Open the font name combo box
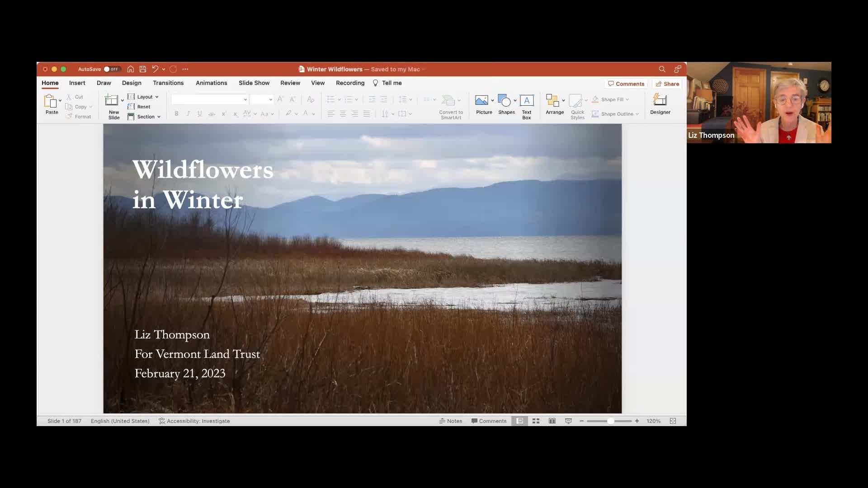Screen dimensions: 868x488 (x=209, y=99)
